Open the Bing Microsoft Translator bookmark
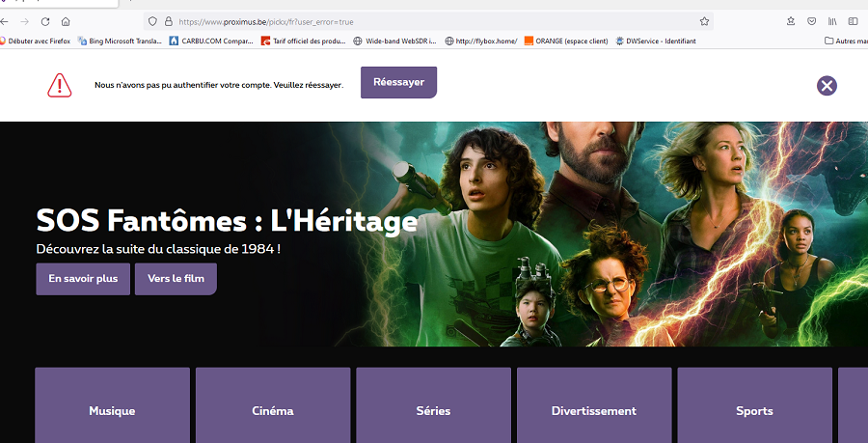Image resolution: width=868 pixels, height=443 pixels. coord(120,41)
